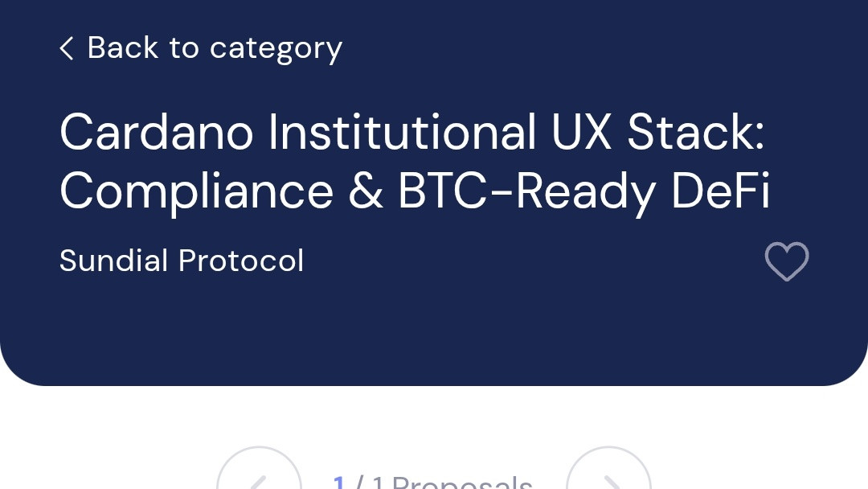Screen dimensions: 868x489
Task: Click the back chevron arrow icon
Action: click(x=67, y=48)
